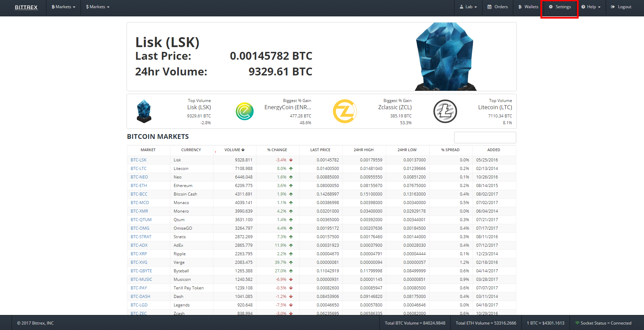Open the BTC-LTC market link
This screenshot has height=330, width=644.
pyautogui.click(x=139, y=169)
